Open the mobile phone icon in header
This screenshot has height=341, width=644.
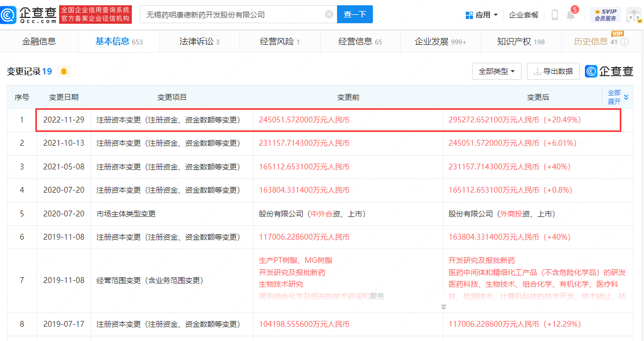pyautogui.click(x=554, y=15)
